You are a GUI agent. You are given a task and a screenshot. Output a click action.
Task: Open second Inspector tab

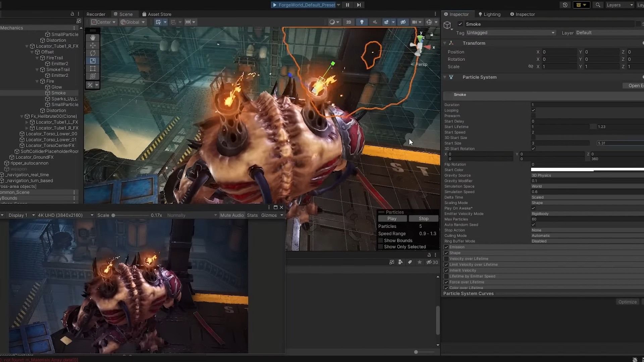pyautogui.click(x=522, y=14)
